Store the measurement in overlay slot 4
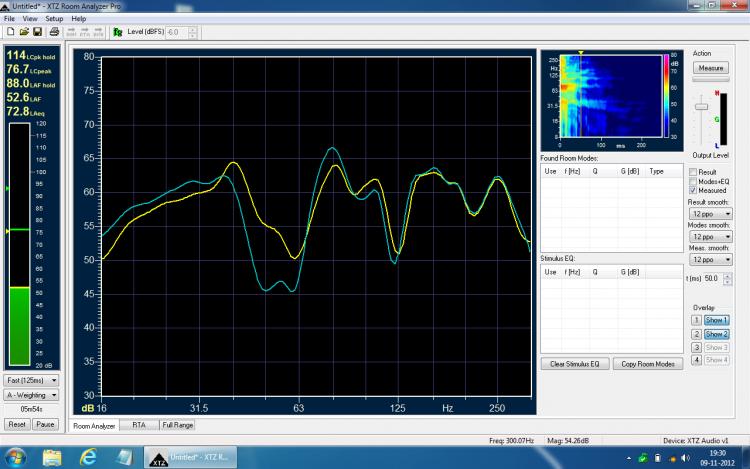This screenshot has width=750, height=469. pyautogui.click(x=696, y=360)
